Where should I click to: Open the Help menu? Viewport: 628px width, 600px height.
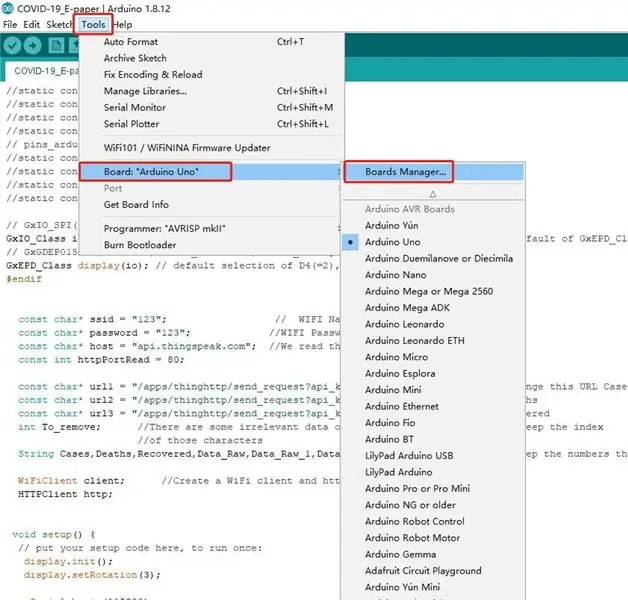[x=123, y=24]
